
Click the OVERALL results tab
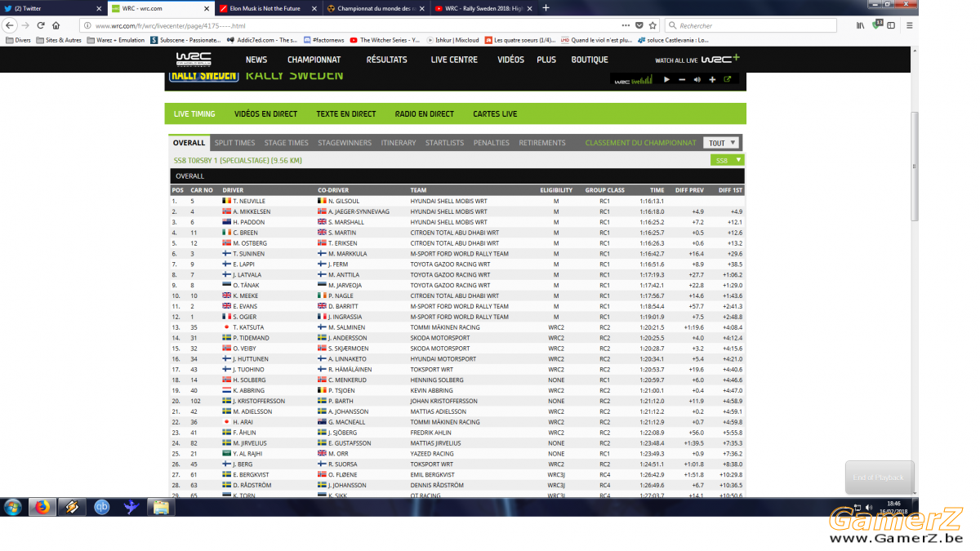pyautogui.click(x=189, y=143)
